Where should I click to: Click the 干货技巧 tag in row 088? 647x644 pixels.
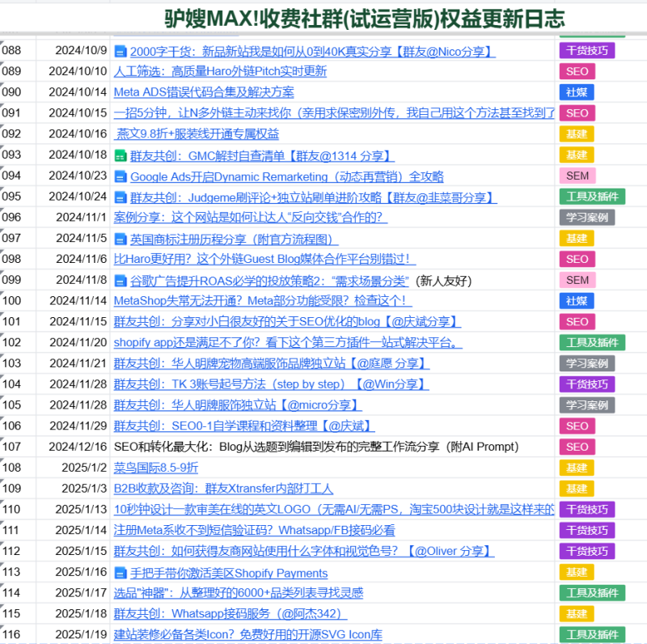[587, 51]
